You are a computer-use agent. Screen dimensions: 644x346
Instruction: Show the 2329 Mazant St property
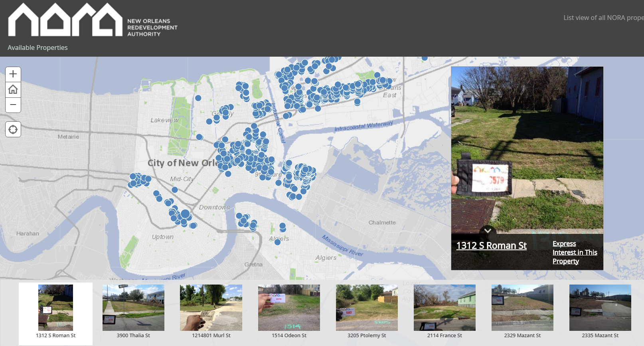click(522, 308)
